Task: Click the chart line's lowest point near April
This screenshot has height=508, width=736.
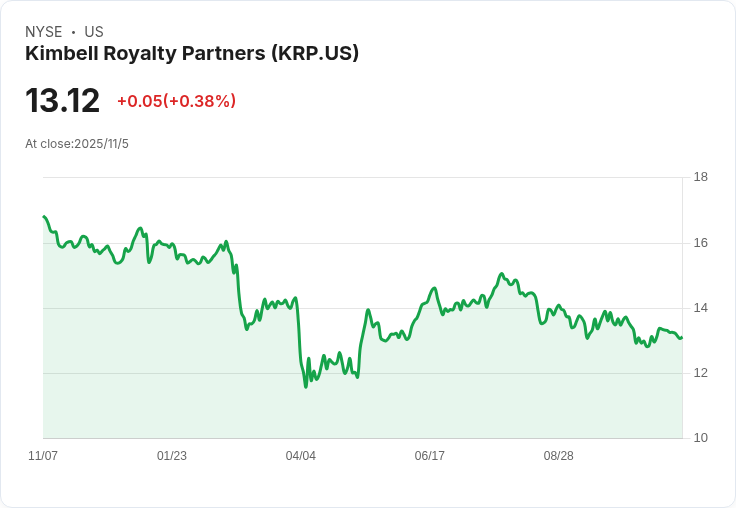Action: pyautogui.click(x=305, y=386)
